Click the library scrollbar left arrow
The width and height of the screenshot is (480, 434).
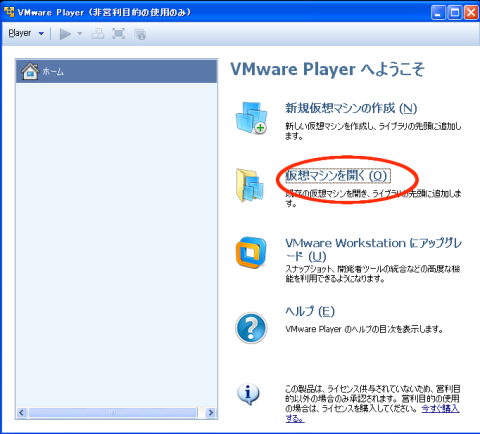(22, 413)
